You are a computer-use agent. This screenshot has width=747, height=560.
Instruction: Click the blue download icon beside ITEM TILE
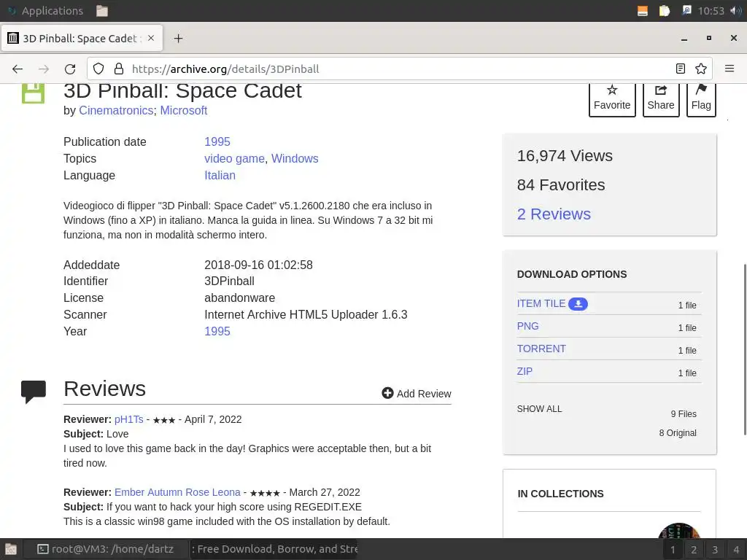pos(578,304)
